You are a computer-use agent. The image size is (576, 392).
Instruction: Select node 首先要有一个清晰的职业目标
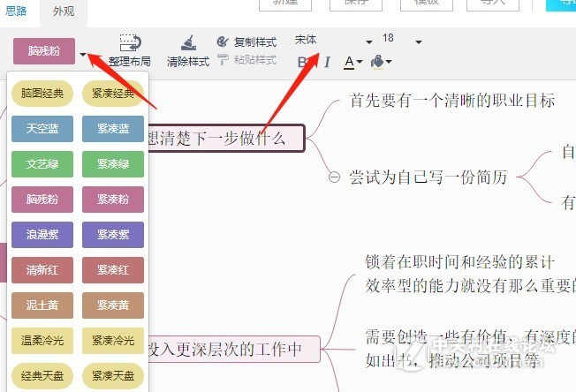pos(452,100)
